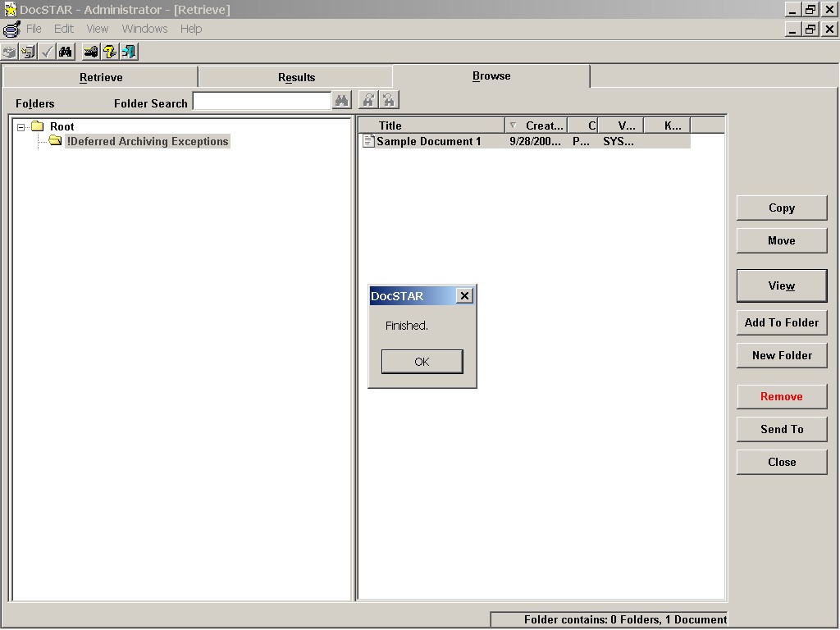Click the scanner icon in the toolbar
This screenshot has height=630, width=840.
10,52
